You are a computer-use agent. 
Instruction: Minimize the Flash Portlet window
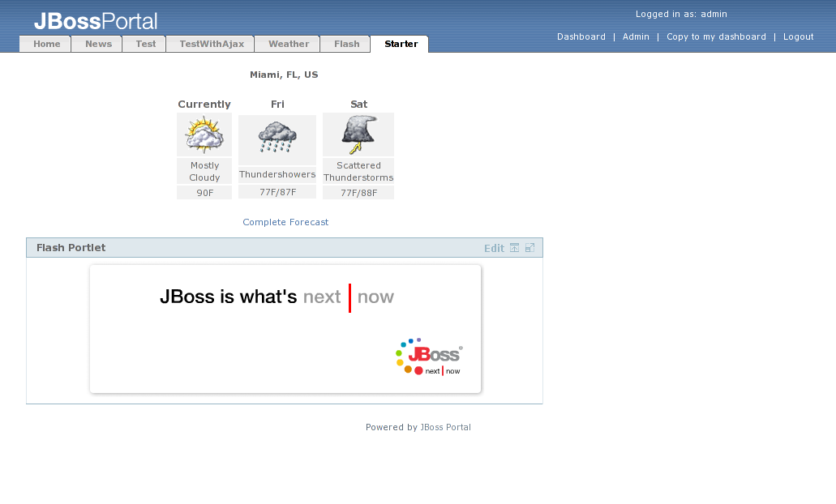click(514, 248)
